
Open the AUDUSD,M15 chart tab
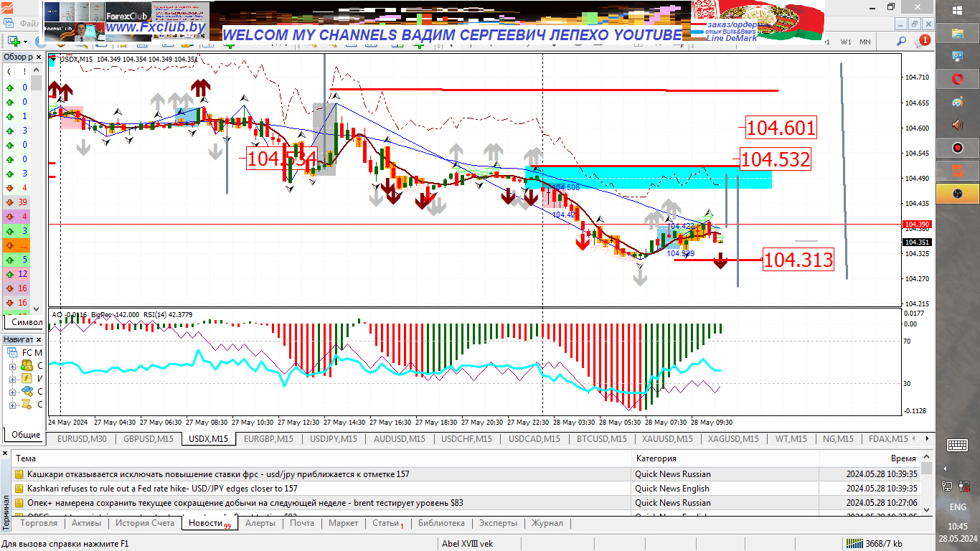399,439
